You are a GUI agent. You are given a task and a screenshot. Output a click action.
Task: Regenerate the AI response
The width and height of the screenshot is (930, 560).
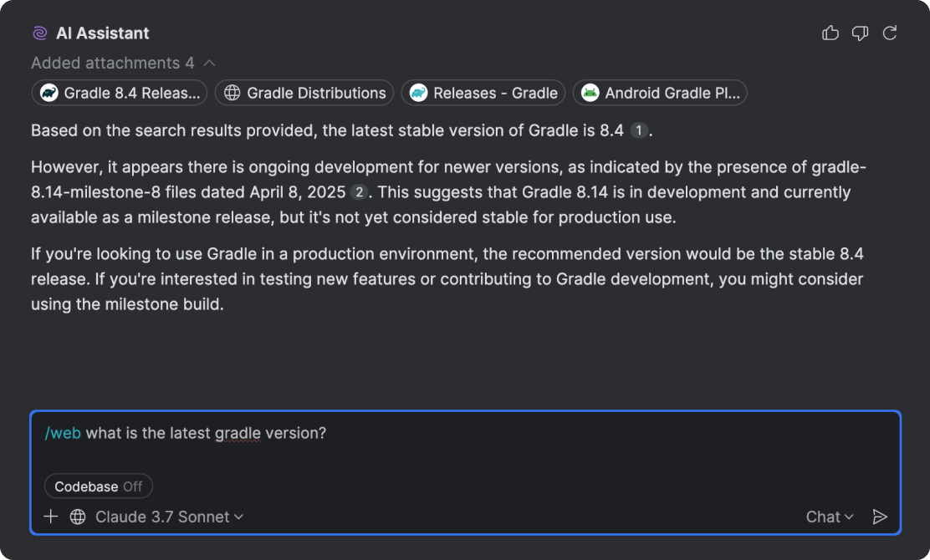[890, 33]
